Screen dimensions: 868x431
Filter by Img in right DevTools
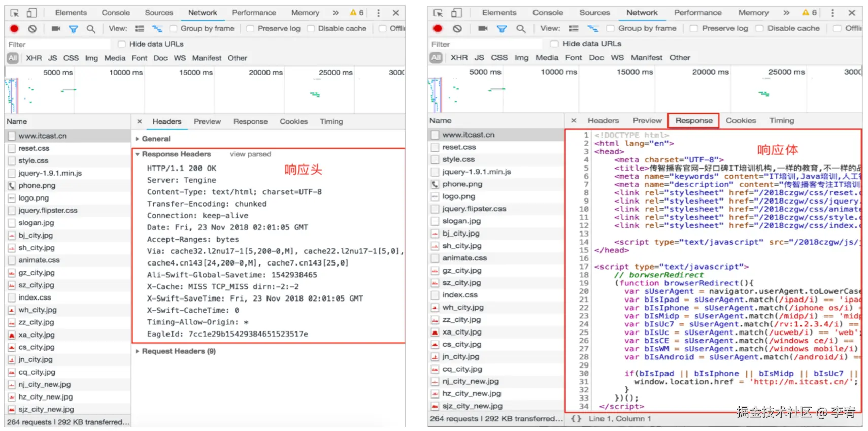click(x=521, y=58)
